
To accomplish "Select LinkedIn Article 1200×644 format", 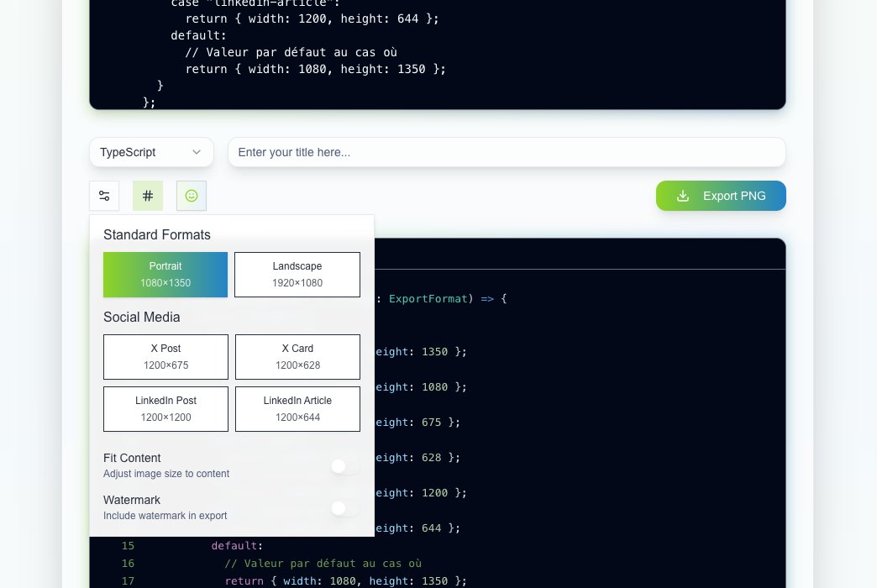I will (297, 409).
